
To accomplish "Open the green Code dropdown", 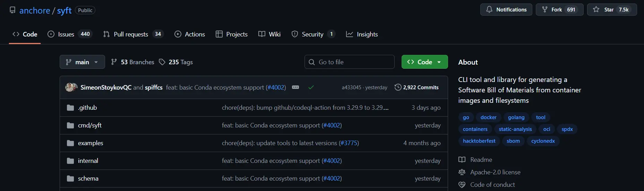I will (424, 62).
